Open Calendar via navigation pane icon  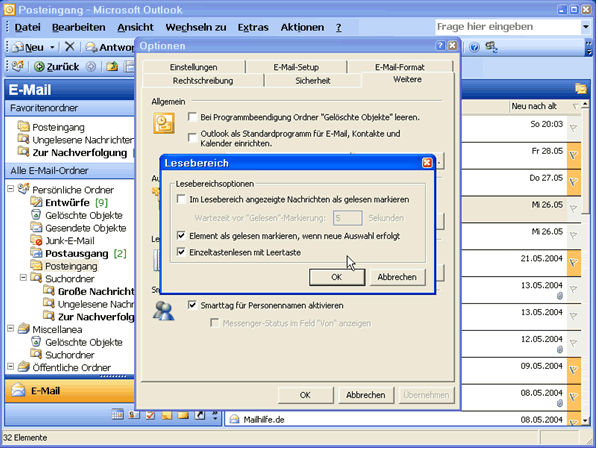[x=117, y=414]
